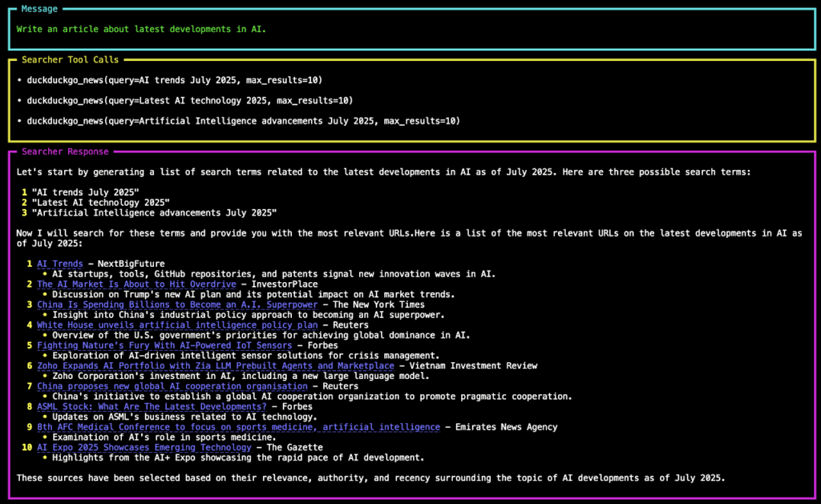The height and width of the screenshot is (504, 821).
Task: Open 'White House unveils artificial intelligence policy plan'
Action: [x=177, y=325]
